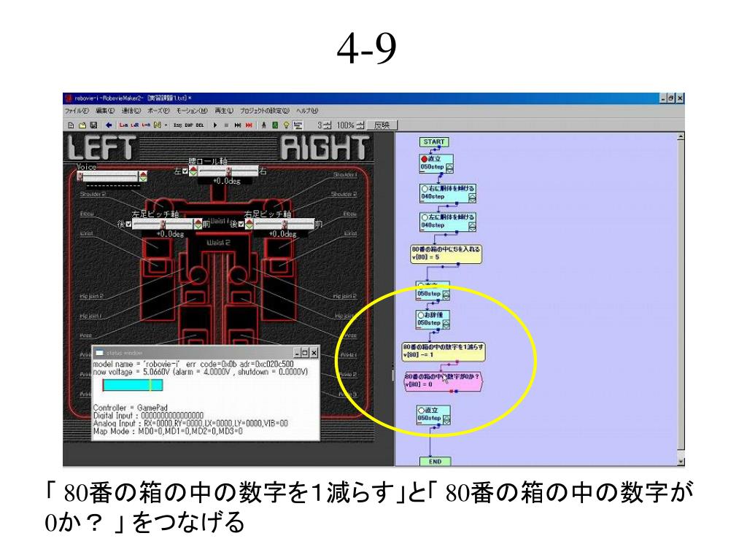The width and height of the screenshot is (747, 560).
Task: Click the stop playback toolbar button
Action: click(226, 125)
